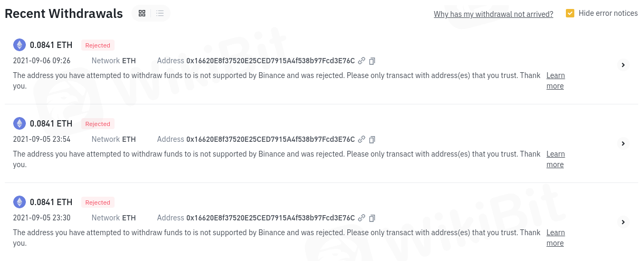Expand details of 2021-09-06 09:26 withdrawal
The width and height of the screenshot is (644, 261).
(x=623, y=65)
